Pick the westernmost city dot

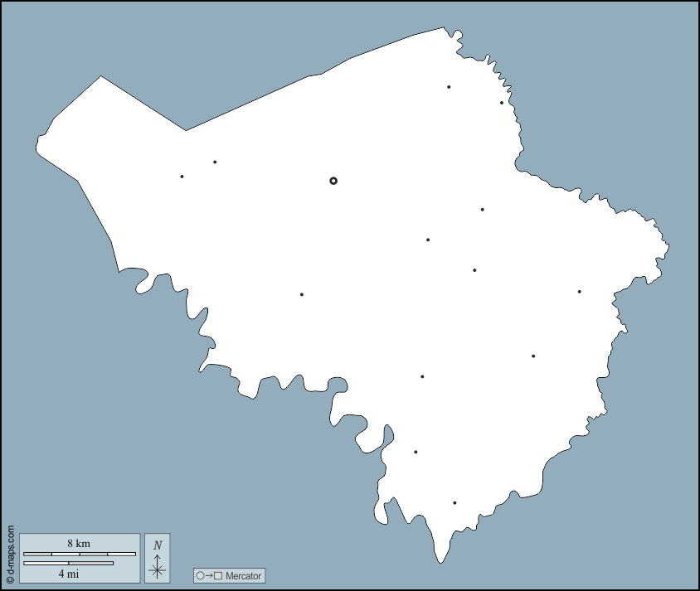click(182, 177)
